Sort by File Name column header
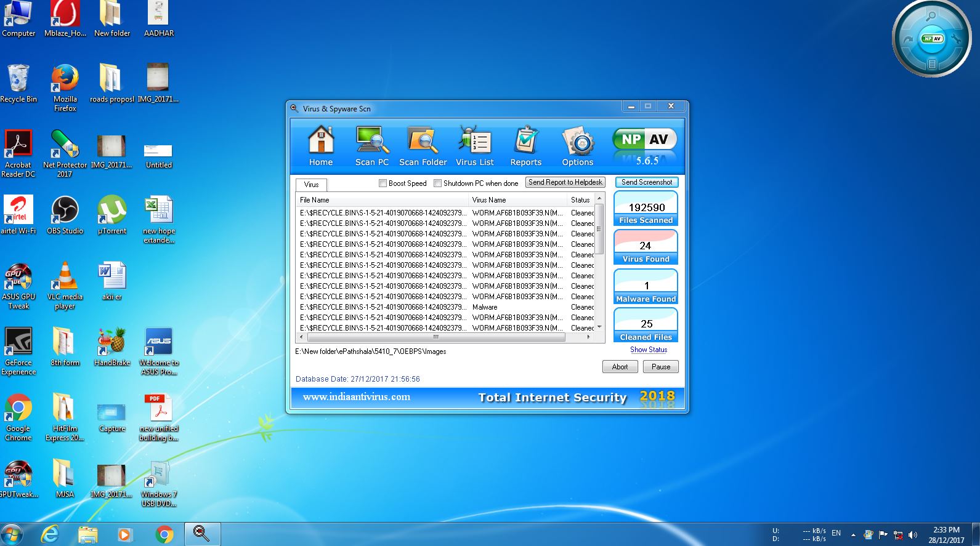Viewport: 980px width, 546px height. pos(382,200)
